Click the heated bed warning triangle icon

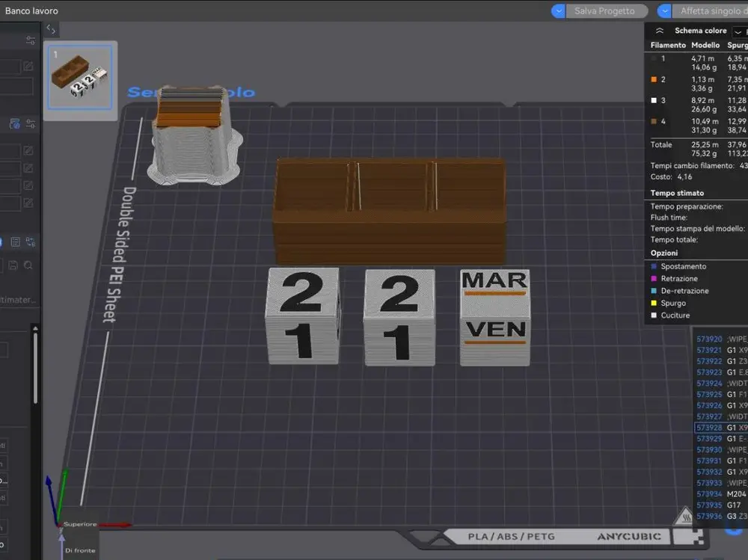[x=684, y=516]
